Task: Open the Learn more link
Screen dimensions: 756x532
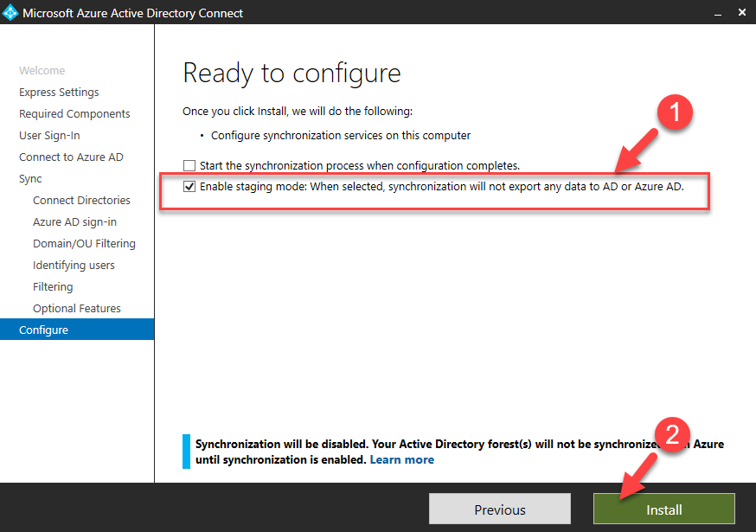Action: pos(401,459)
